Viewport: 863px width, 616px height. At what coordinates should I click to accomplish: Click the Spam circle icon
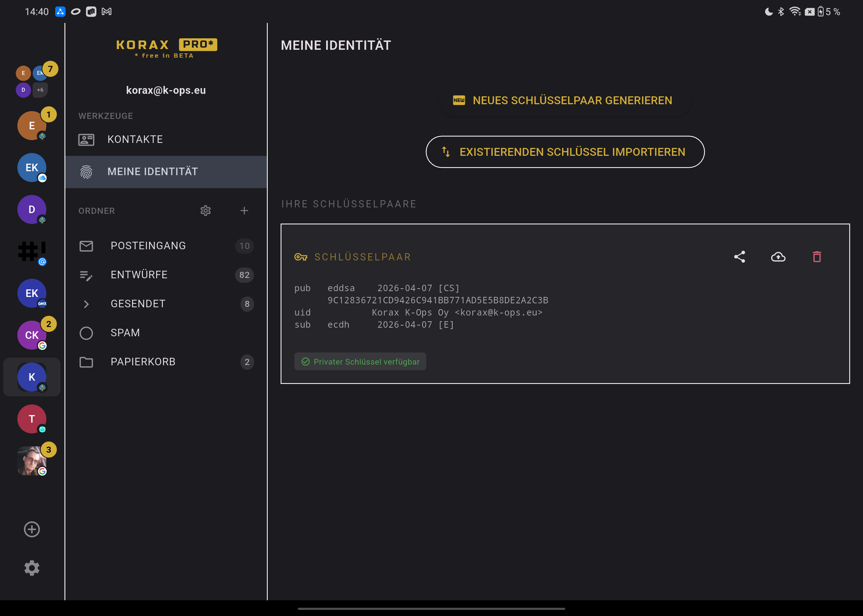click(x=86, y=333)
